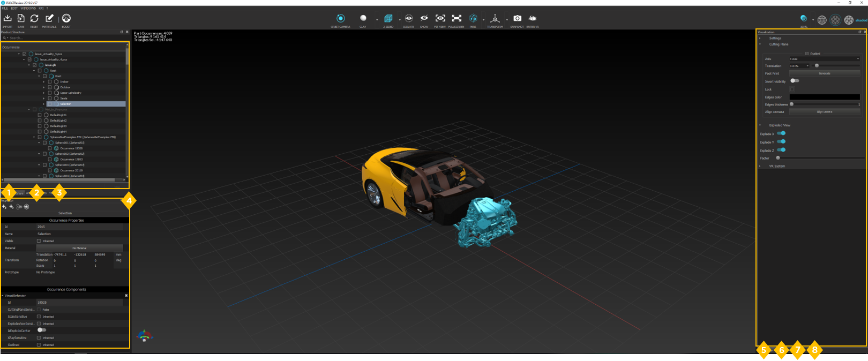Image resolution: width=868 pixels, height=361 pixels.
Task: Click the Generate foot print button
Action: coord(825,73)
